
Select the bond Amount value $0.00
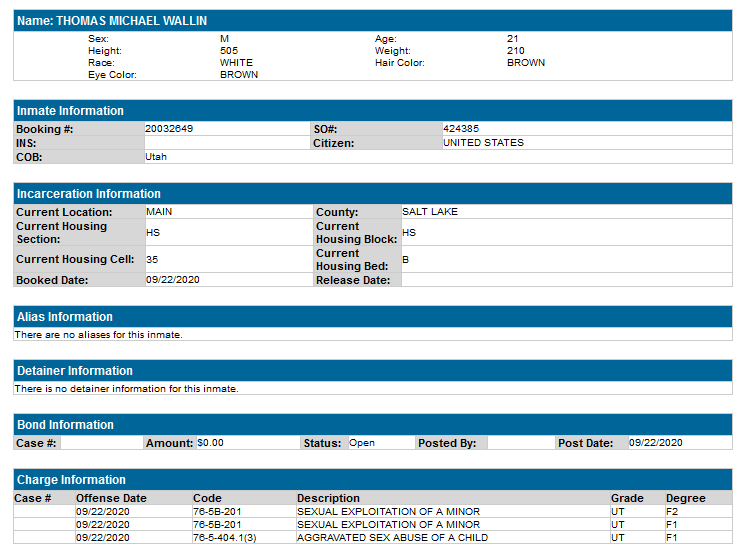[210, 443]
